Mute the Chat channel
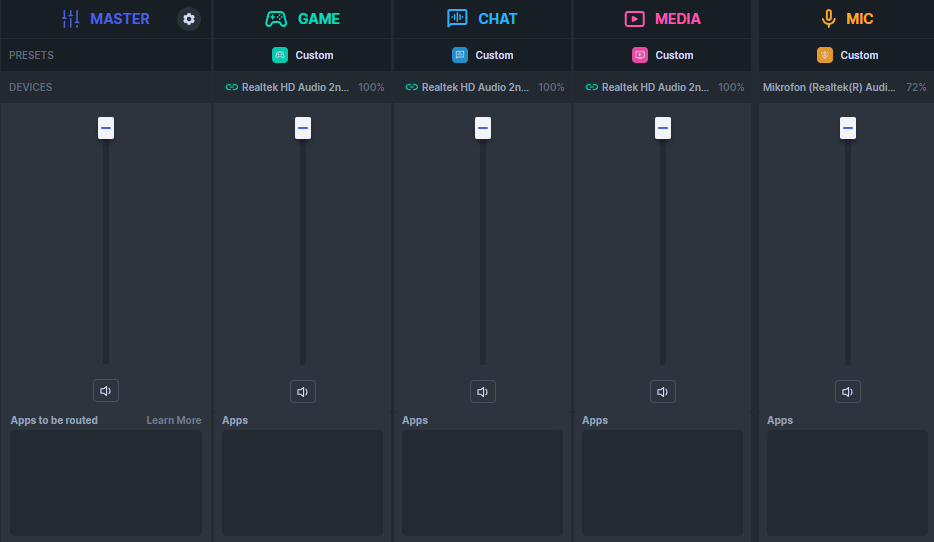The height and width of the screenshot is (542, 934). (482, 391)
